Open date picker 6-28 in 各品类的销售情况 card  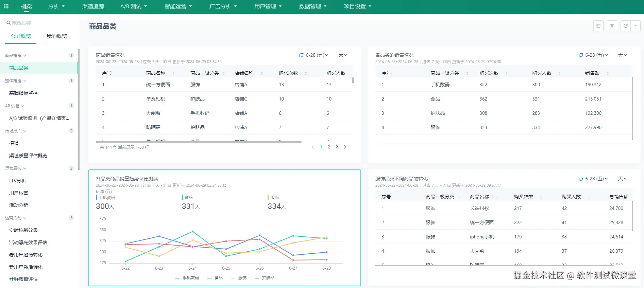(x=593, y=55)
